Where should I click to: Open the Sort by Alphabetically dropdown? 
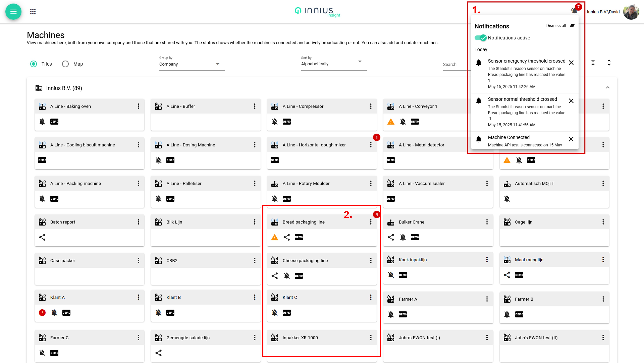(334, 64)
